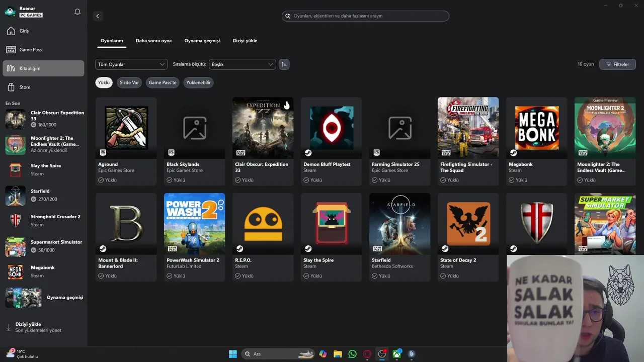The height and width of the screenshot is (362, 644).
Task: Toggle sort order direction icon
Action: [x=284, y=64]
